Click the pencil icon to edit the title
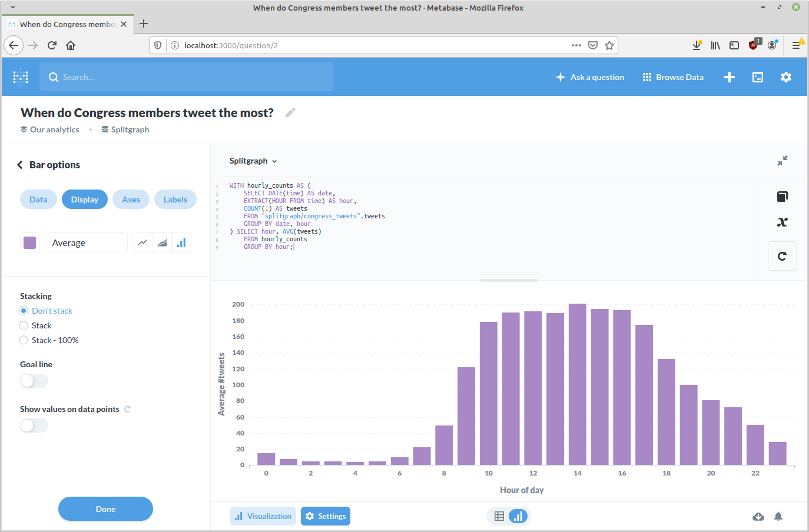Image resolution: width=809 pixels, height=532 pixels. coord(290,112)
